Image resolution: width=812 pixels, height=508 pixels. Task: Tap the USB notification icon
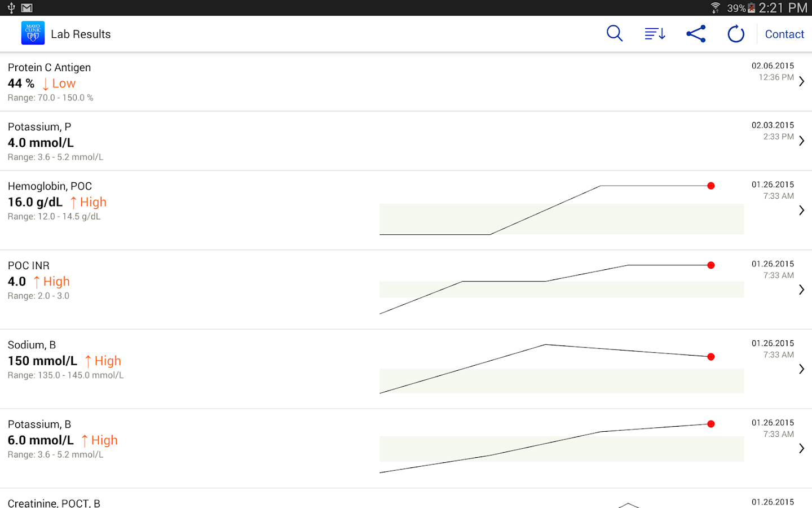click(11, 8)
